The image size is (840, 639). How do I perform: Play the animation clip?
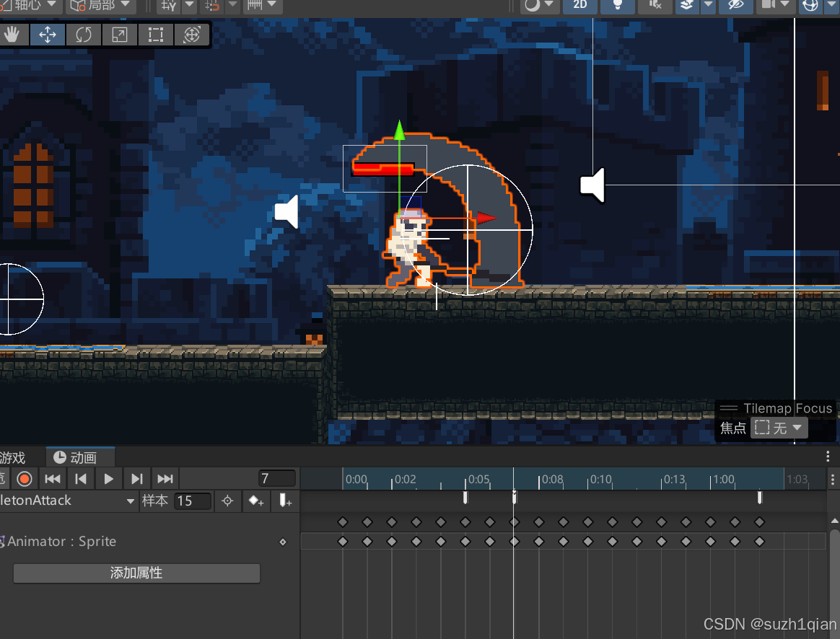109,478
